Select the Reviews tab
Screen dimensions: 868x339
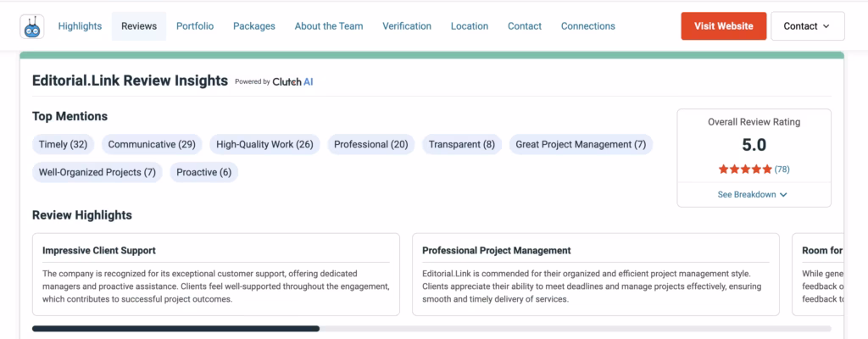click(139, 26)
